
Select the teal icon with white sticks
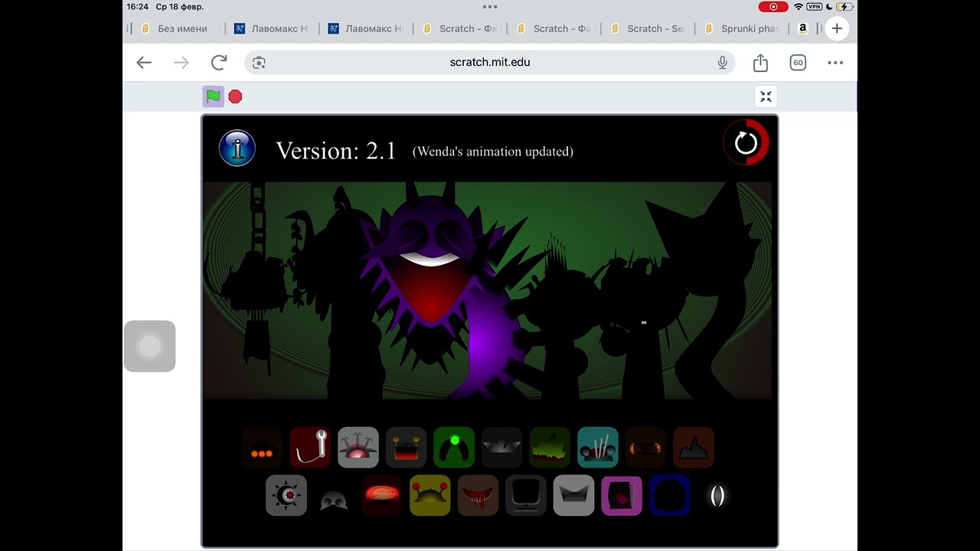[x=598, y=448]
